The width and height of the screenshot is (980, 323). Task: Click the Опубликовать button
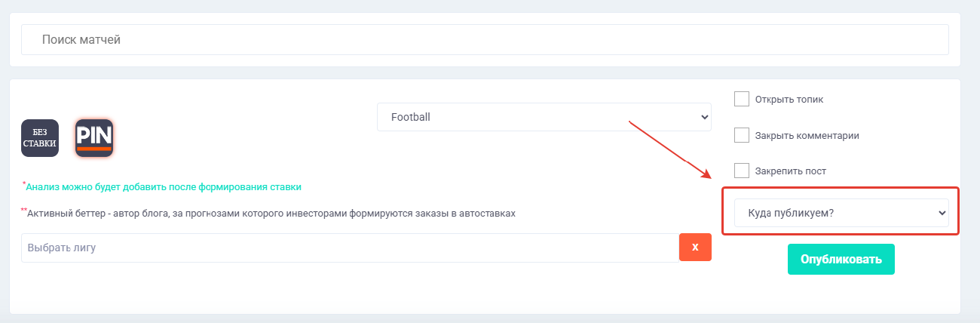click(x=841, y=259)
